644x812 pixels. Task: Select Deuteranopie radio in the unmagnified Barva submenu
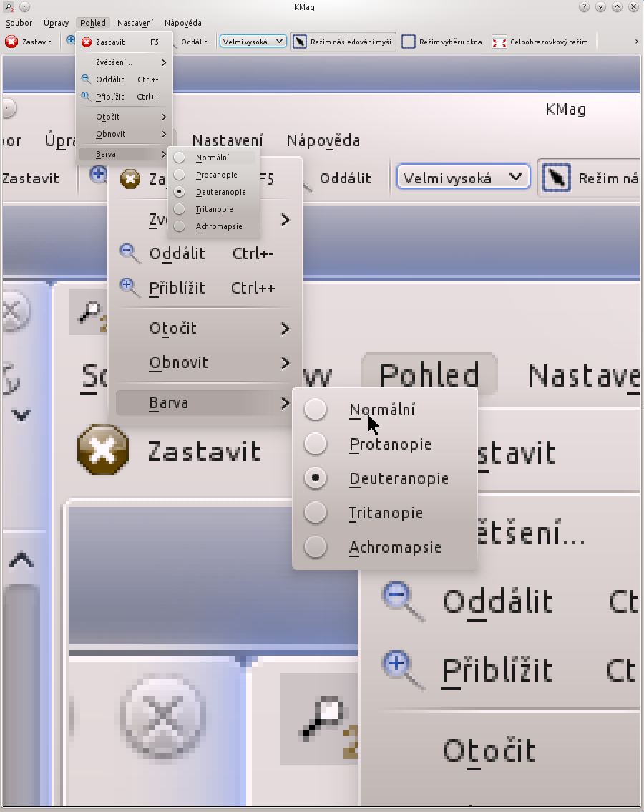point(214,192)
